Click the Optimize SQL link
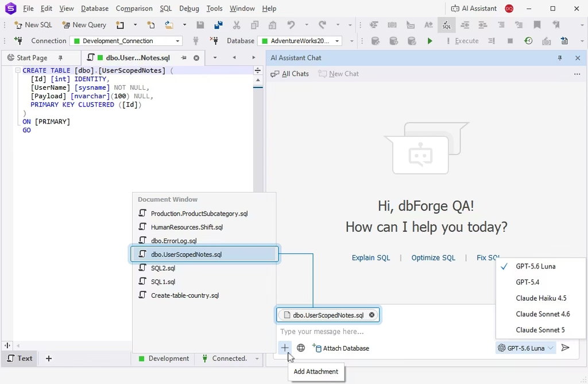Image resolution: width=588 pixels, height=384 pixels. [433, 258]
